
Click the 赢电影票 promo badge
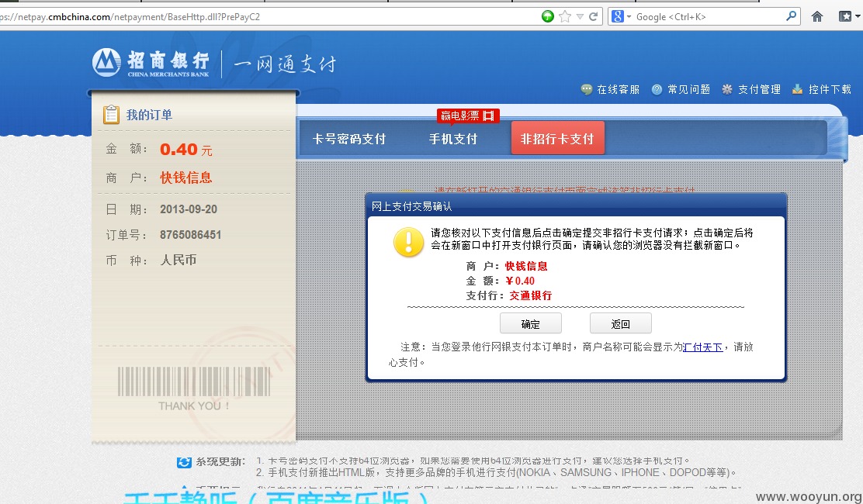point(468,116)
